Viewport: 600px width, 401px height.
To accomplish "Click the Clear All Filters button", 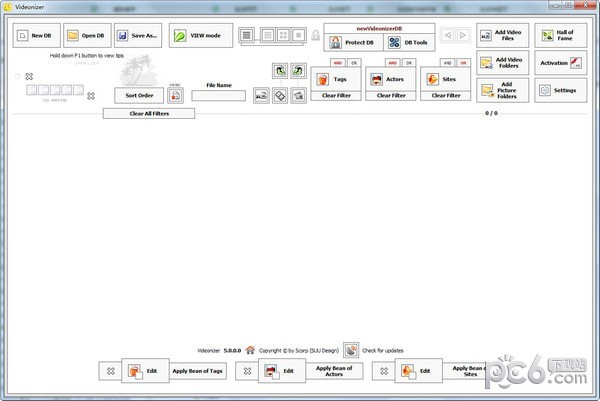I will pyautogui.click(x=149, y=114).
